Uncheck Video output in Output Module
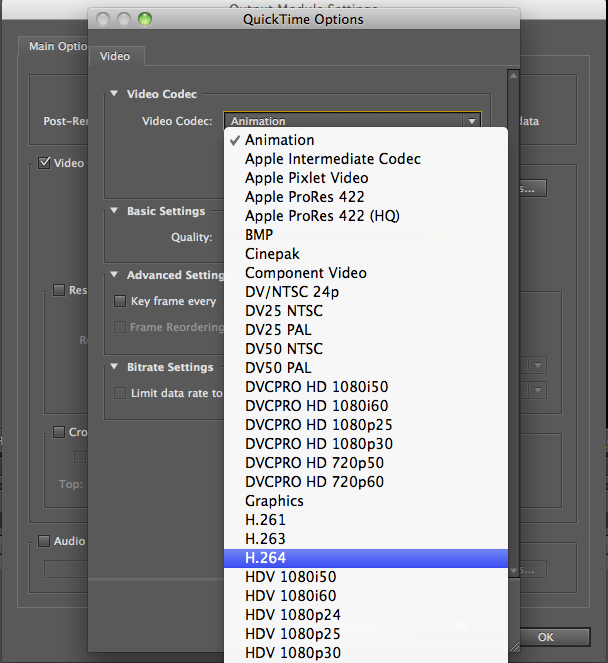608x663 pixels. 44,163
